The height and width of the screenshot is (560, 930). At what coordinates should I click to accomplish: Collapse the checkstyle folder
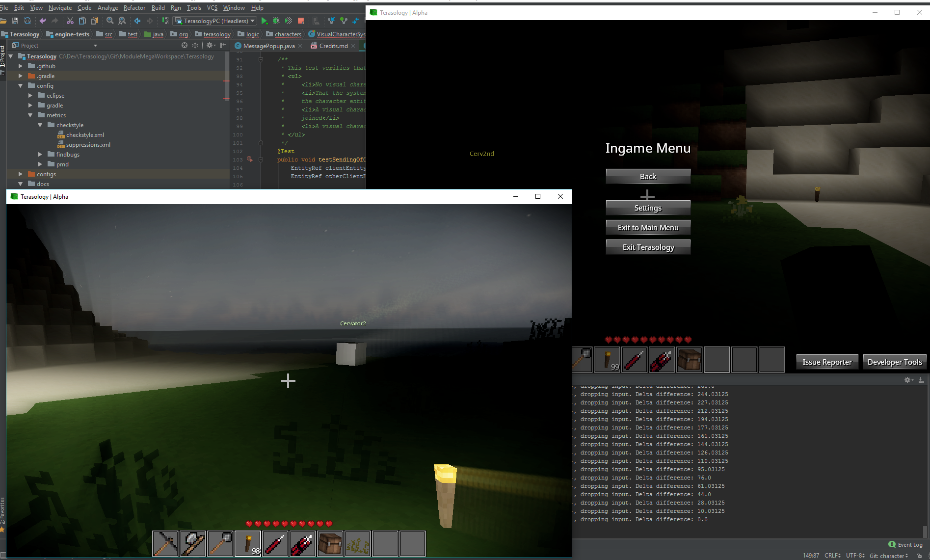tap(40, 125)
